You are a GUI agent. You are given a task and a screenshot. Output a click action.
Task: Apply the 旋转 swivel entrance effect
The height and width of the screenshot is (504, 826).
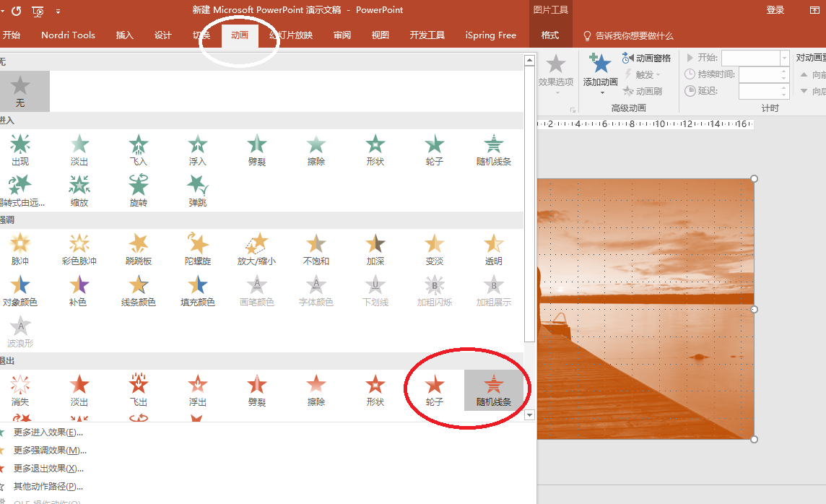coord(139,191)
